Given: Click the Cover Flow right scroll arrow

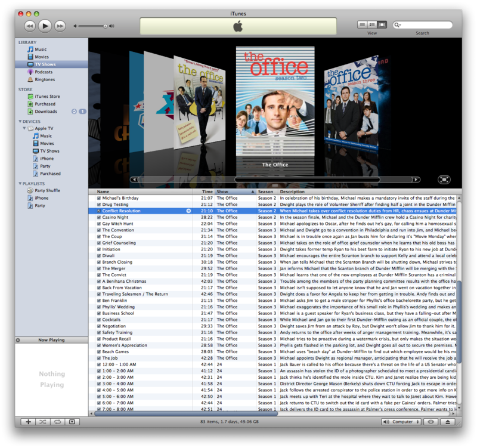Looking at the screenshot, I should (416, 180).
